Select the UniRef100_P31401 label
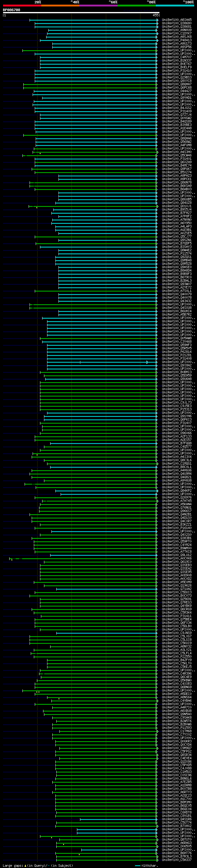The height and width of the screenshot is (868, 197). click(x=176, y=159)
